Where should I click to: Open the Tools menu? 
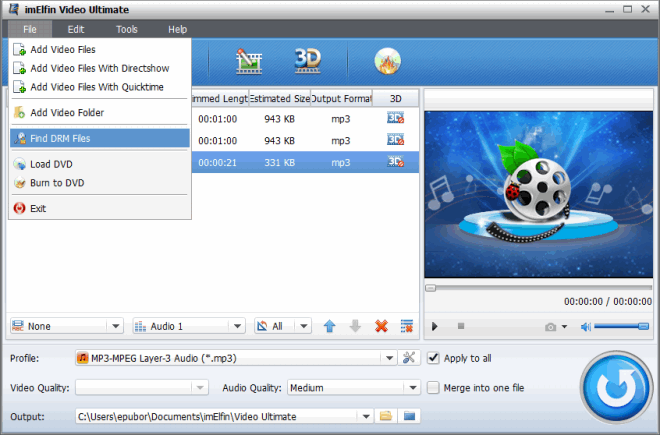pos(127,29)
